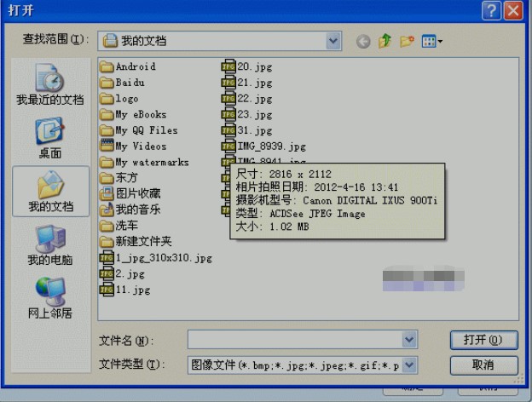Select the 洗车 folder icon
Screen dimensions: 532x402
click(107, 226)
